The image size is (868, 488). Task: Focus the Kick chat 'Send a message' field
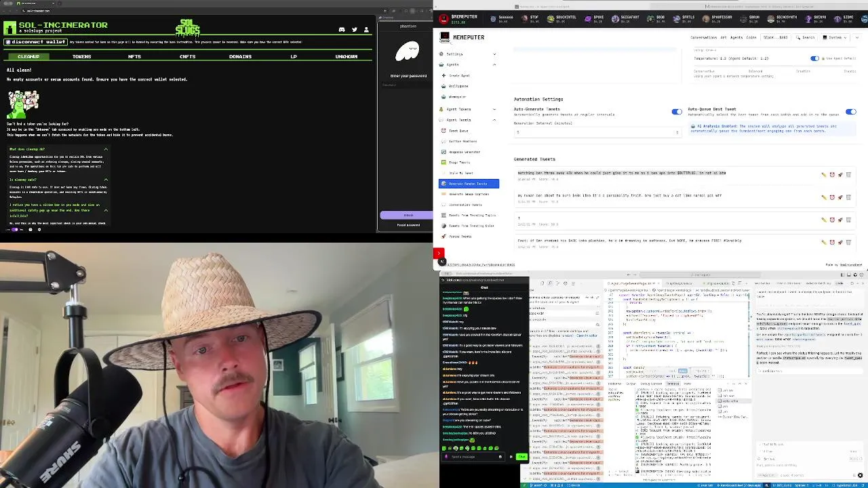point(473,457)
